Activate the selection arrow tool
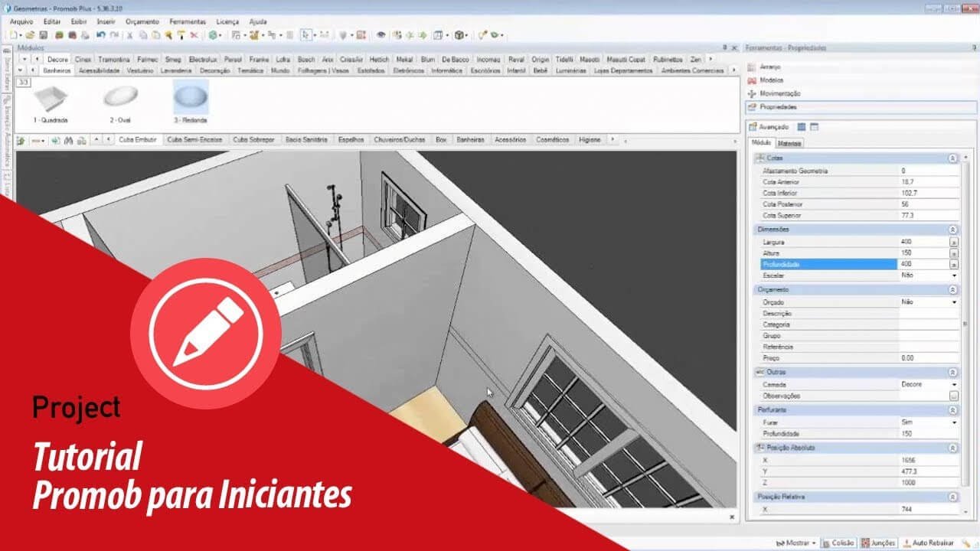The image size is (980, 551). point(305,34)
